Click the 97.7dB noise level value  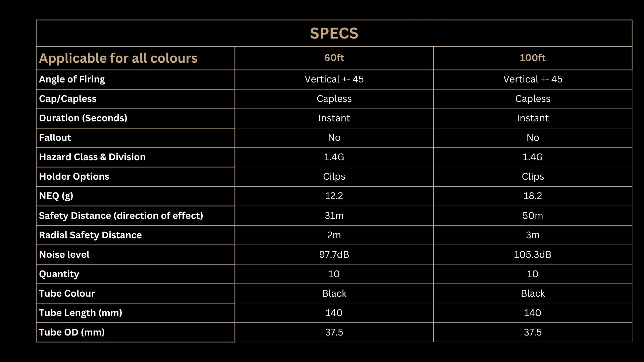click(334, 254)
